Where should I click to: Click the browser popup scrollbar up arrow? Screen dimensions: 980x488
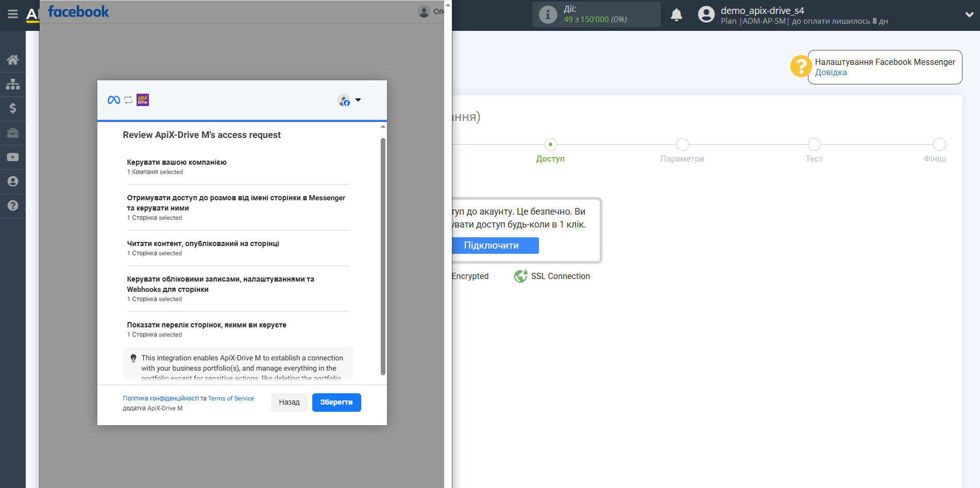click(x=448, y=5)
